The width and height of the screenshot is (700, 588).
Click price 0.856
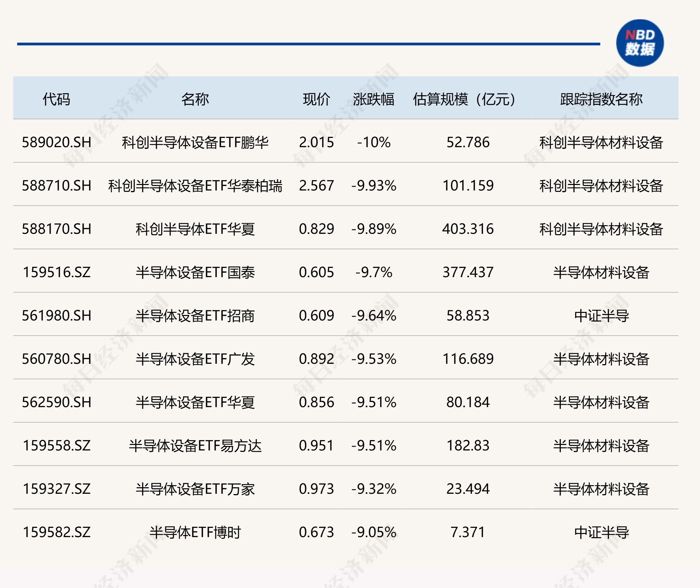(316, 402)
